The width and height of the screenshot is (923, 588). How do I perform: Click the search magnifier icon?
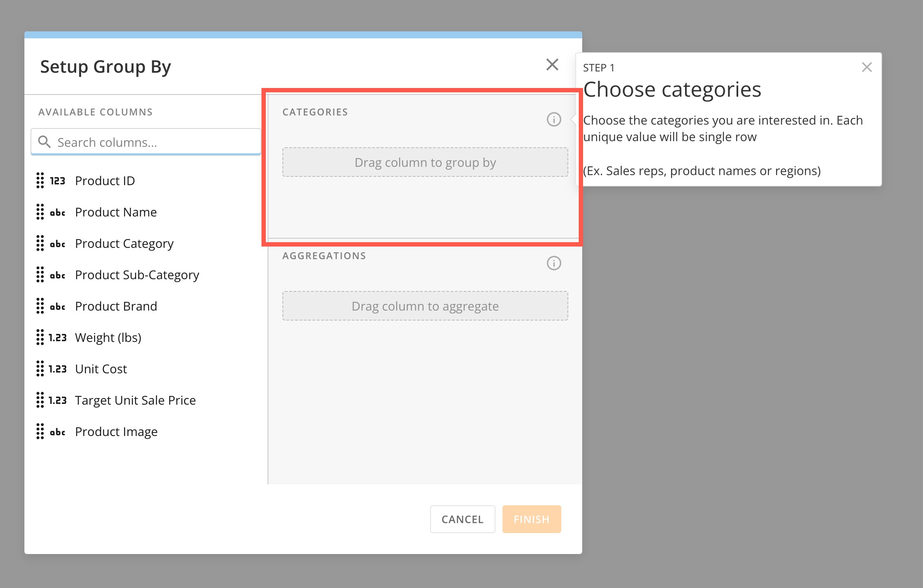click(44, 142)
